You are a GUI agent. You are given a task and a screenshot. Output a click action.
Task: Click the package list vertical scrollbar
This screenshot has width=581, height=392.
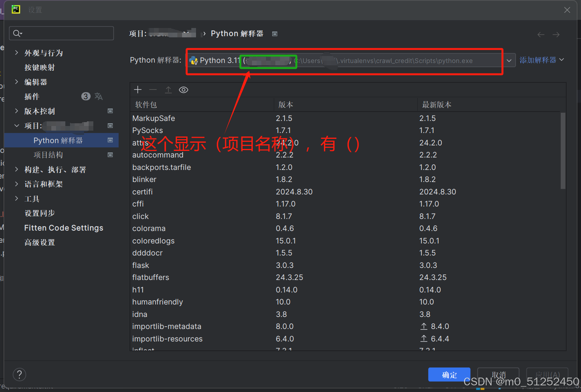tap(563, 151)
